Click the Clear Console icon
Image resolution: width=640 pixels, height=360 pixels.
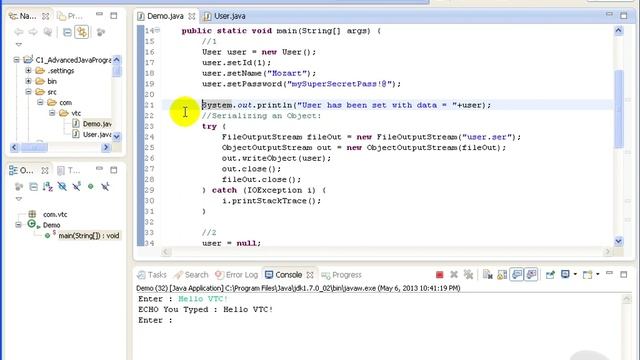coord(487,275)
